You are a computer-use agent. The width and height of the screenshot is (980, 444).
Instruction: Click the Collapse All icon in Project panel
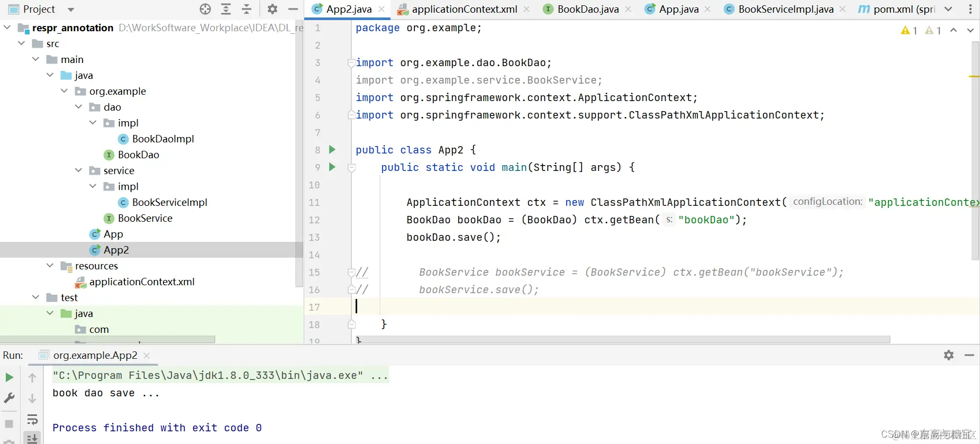click(x=247, y=9)
